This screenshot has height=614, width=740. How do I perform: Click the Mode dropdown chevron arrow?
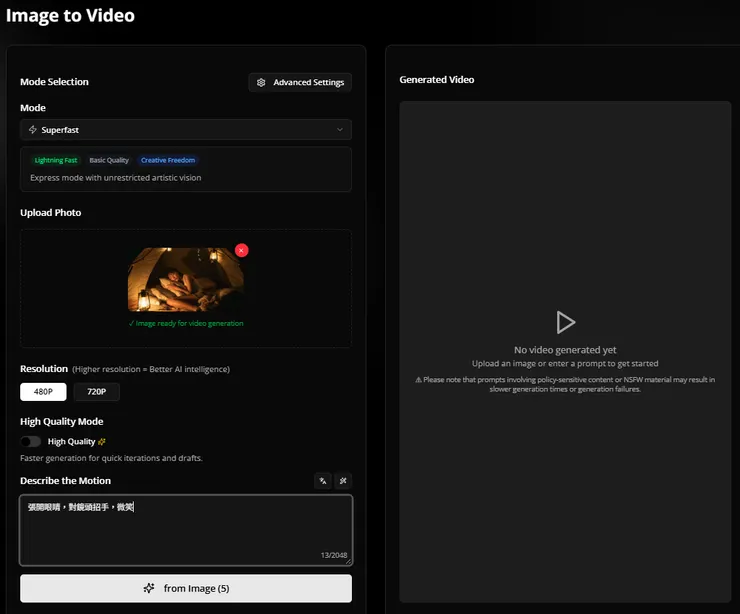coord(339,129)
